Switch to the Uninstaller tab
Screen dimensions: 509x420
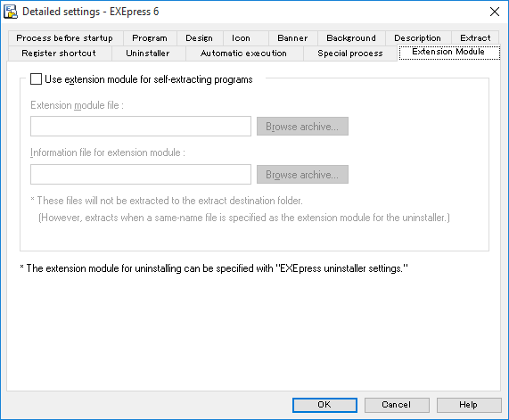tap(148, 53)
